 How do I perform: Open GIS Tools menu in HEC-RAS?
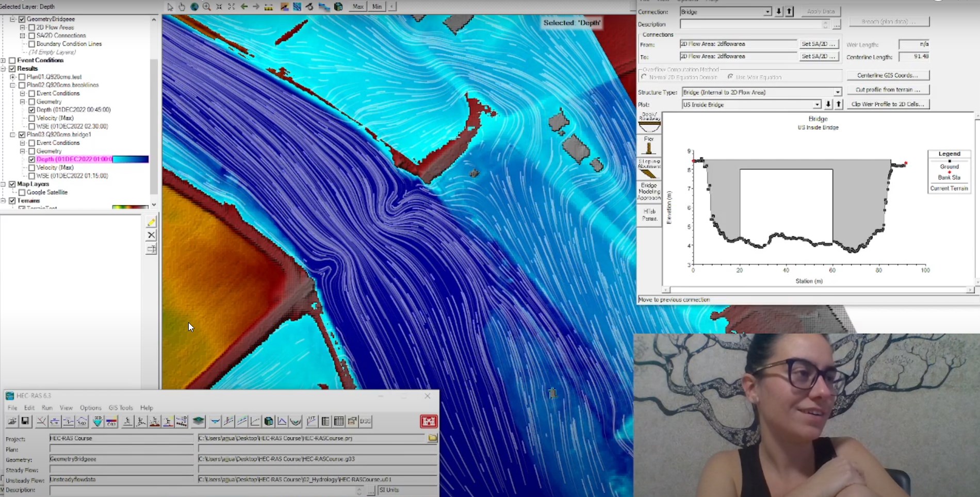click(121, 408)
